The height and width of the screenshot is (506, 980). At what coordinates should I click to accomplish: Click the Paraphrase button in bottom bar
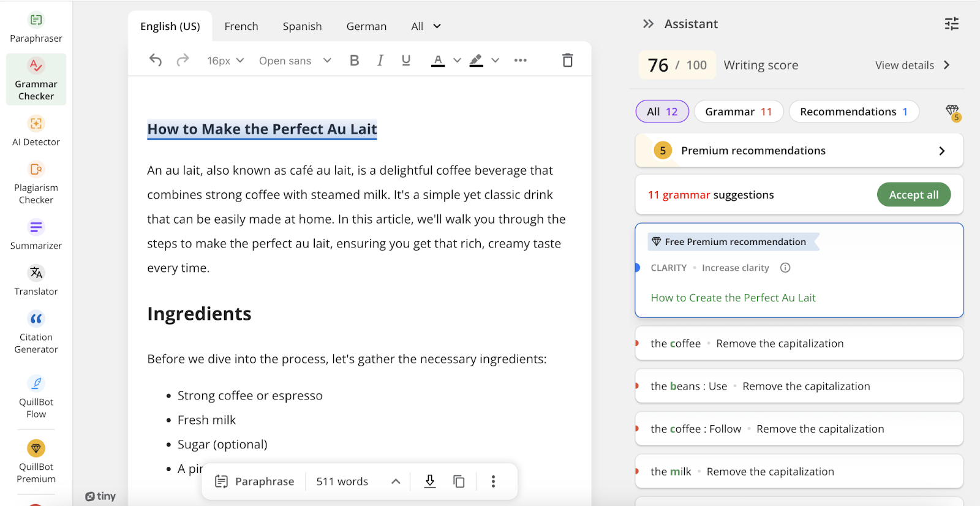coord(255,481)
